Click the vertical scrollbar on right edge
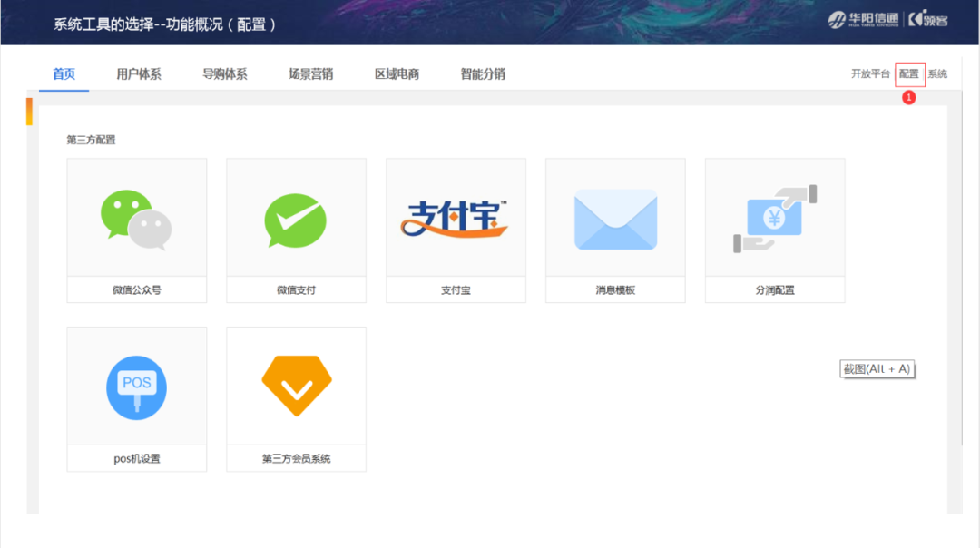980x548 pixels. point(963,268)
